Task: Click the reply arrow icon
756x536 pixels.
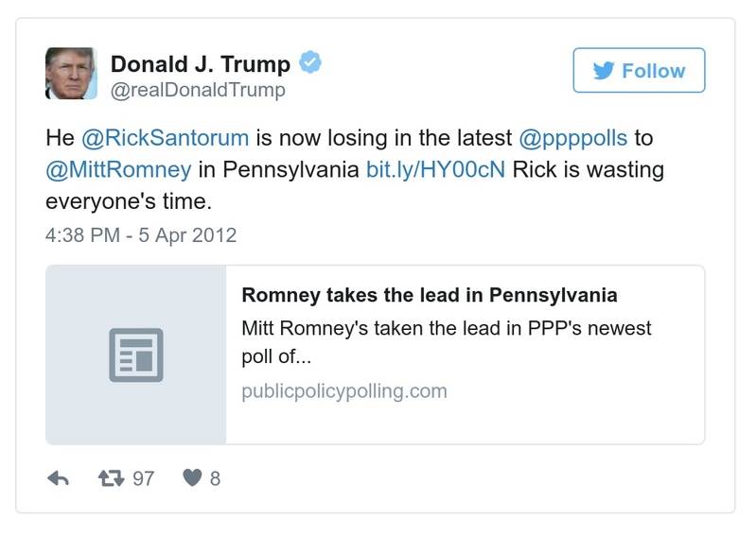Action: (58, 479)
